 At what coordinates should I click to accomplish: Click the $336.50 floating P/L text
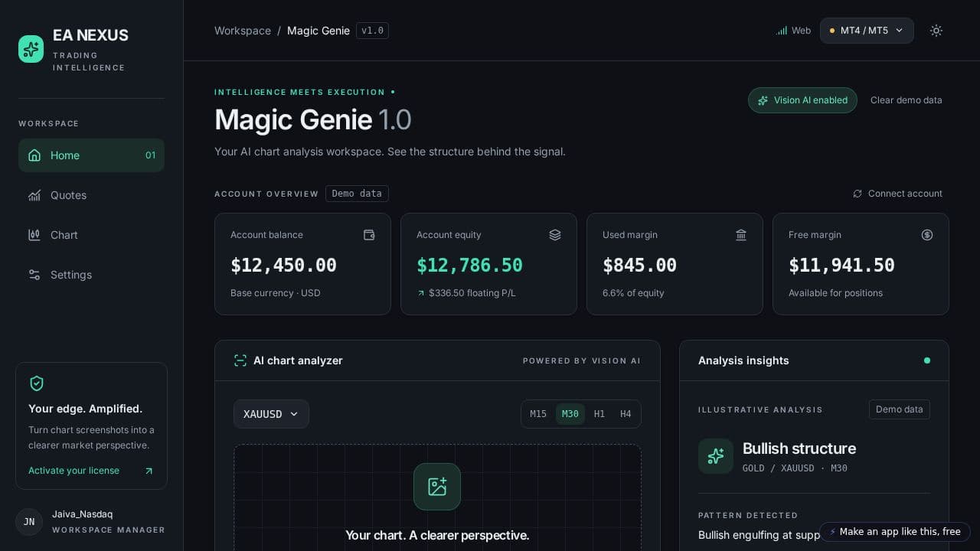[x=472, y=293]
